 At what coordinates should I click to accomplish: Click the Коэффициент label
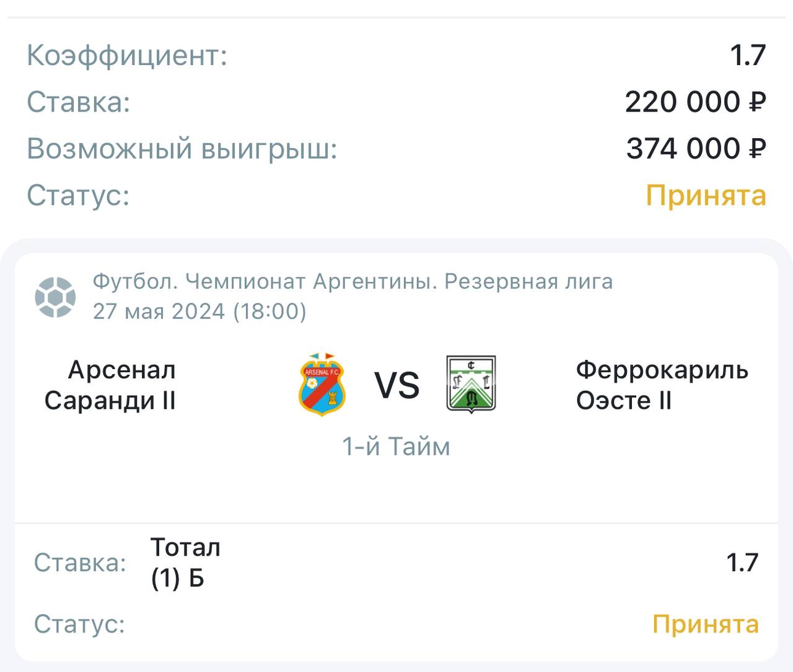pos(127,55)
